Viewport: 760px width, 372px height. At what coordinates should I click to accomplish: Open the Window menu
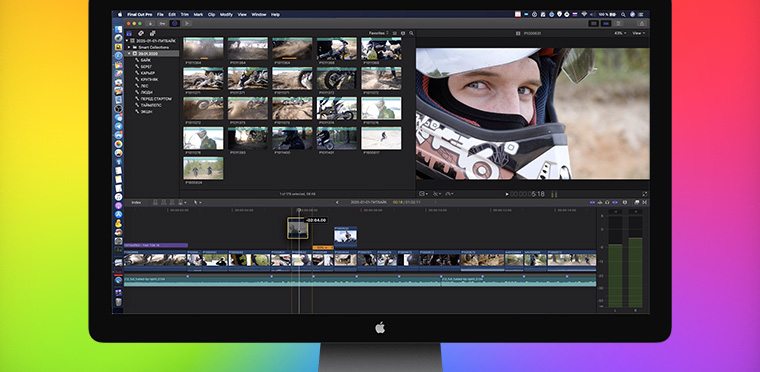[259, 15]
